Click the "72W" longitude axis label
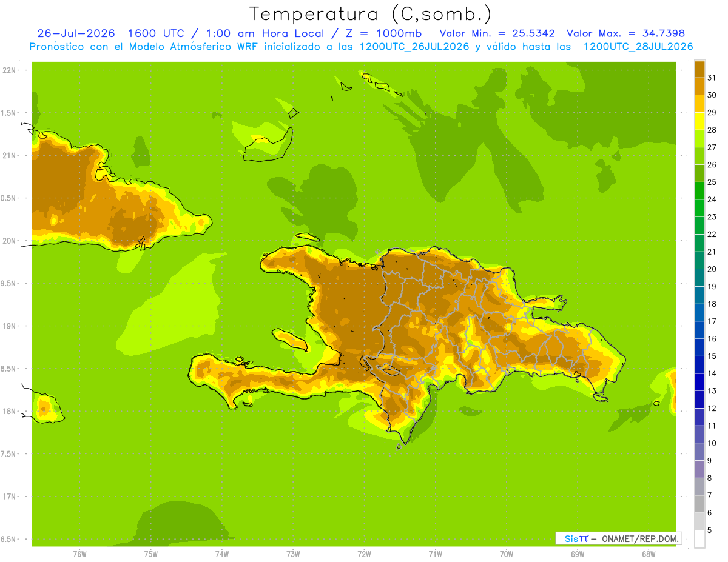Image resolution: width=728 pixels, height=562 pixels. coord(364,554)
